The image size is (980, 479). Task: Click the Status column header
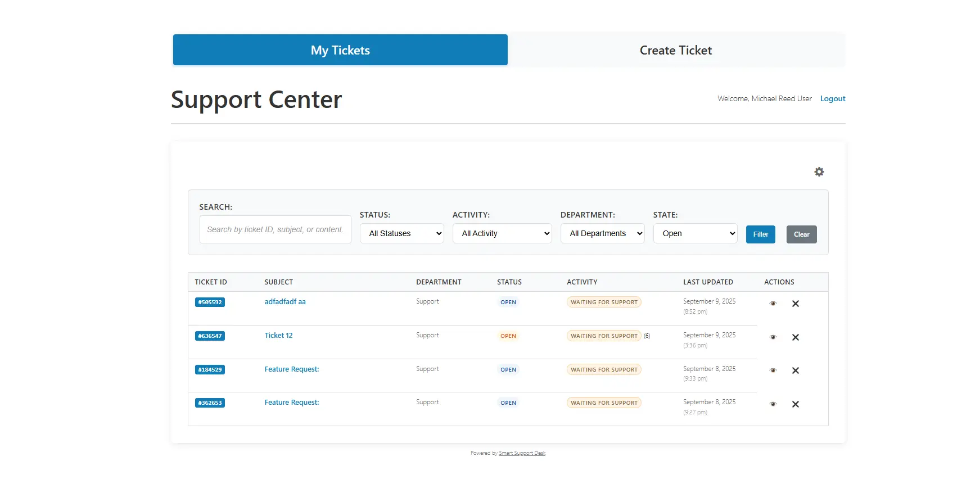click(509, 282)
